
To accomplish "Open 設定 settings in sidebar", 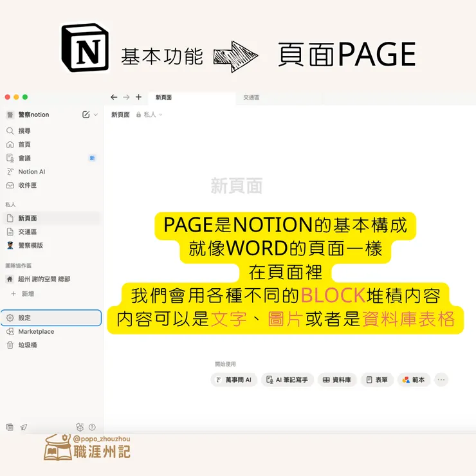I will click(x=51, y=318).
